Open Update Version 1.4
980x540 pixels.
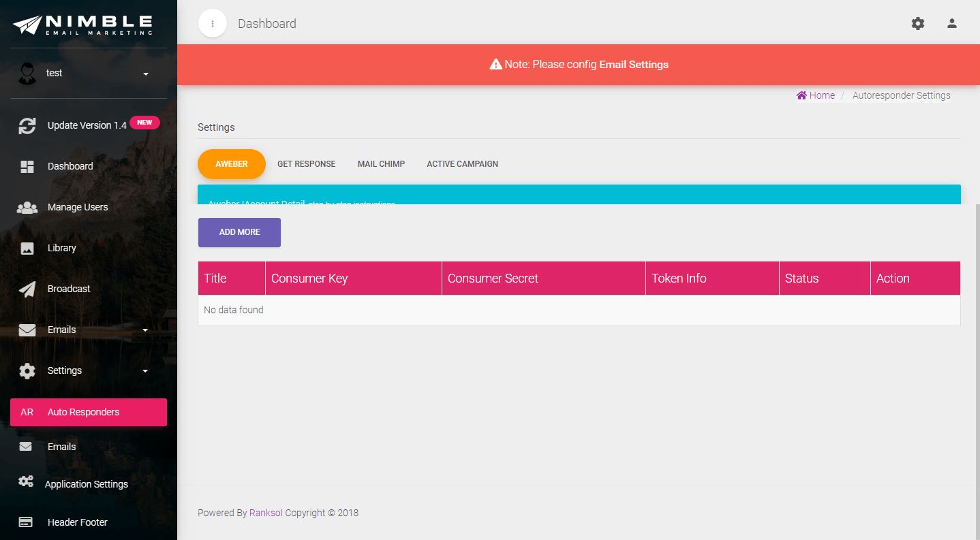coord(87,125)
